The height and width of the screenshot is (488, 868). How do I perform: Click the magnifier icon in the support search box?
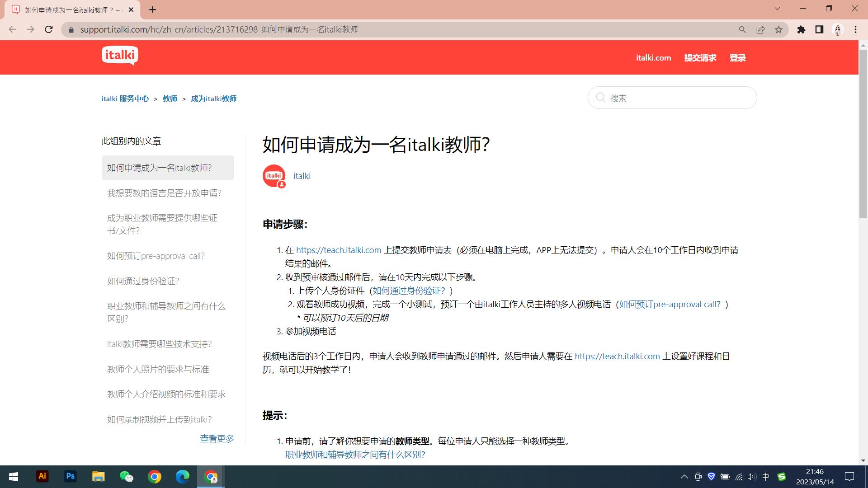click(601, 98)
